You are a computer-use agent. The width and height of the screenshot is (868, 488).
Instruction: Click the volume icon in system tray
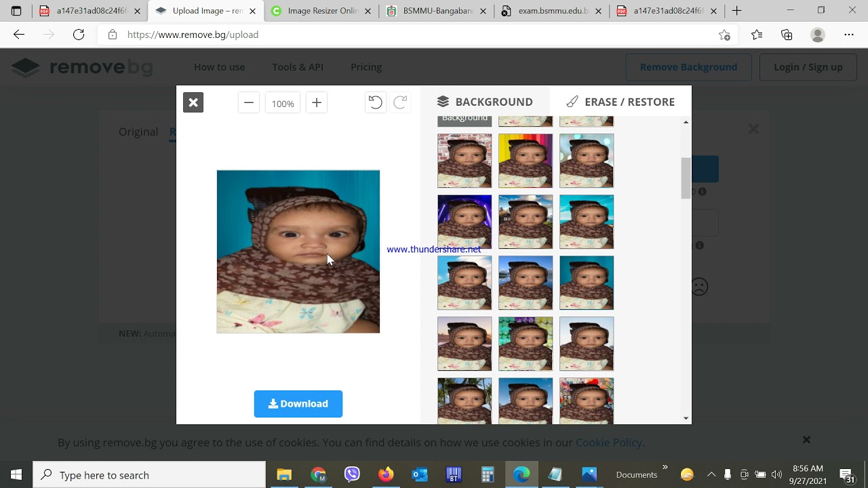click(x=776, y=475)
